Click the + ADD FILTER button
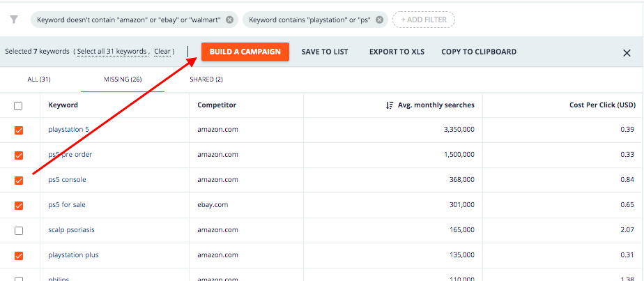This screenshot has width=644, height=281. tap(424, 20)
